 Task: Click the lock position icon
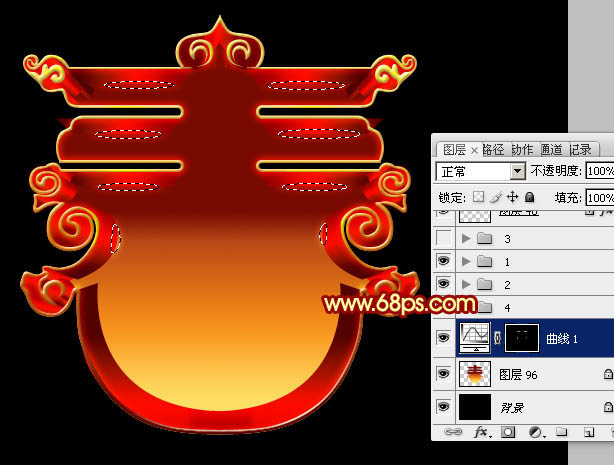(x=512, y=197)
